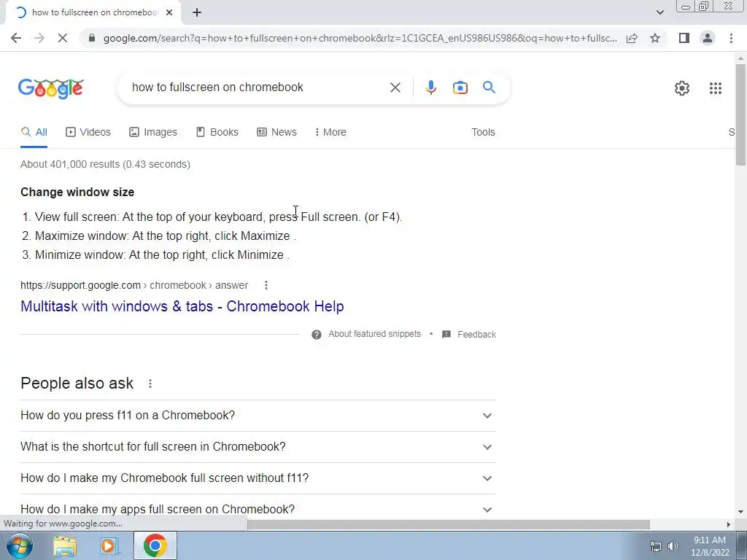Screen dimensions: 747x560
Task: Click the lock icon in the address bar
Action: 92,38
